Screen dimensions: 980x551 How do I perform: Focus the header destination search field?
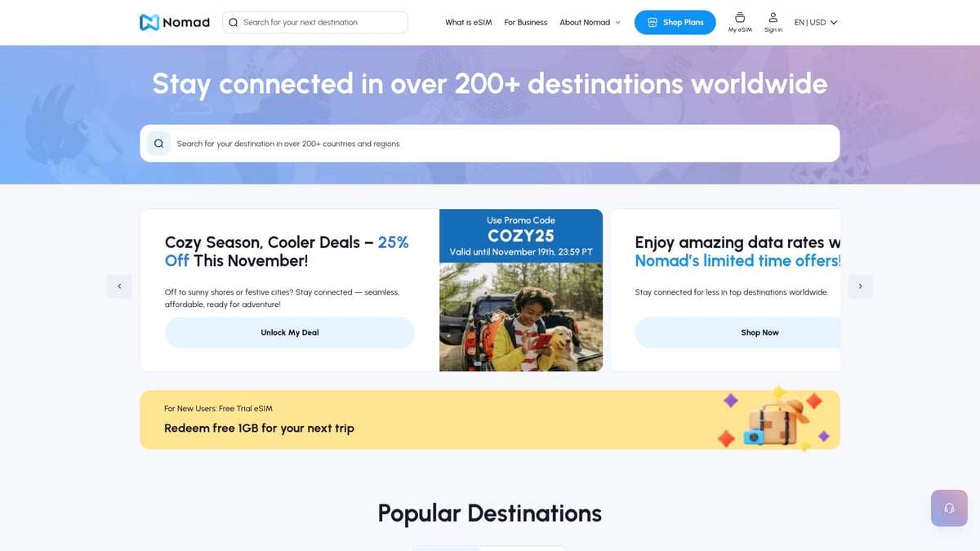click(x=315, y=22)
